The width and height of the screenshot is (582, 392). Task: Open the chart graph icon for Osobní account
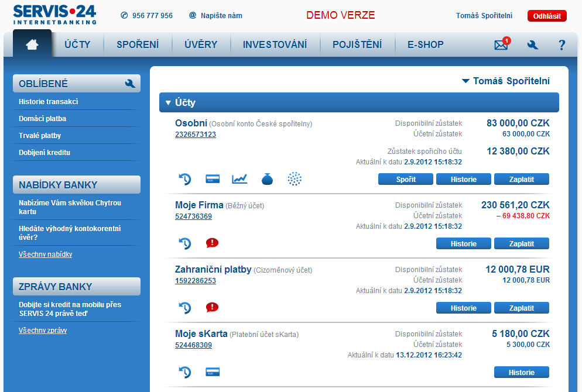(239, 179)
